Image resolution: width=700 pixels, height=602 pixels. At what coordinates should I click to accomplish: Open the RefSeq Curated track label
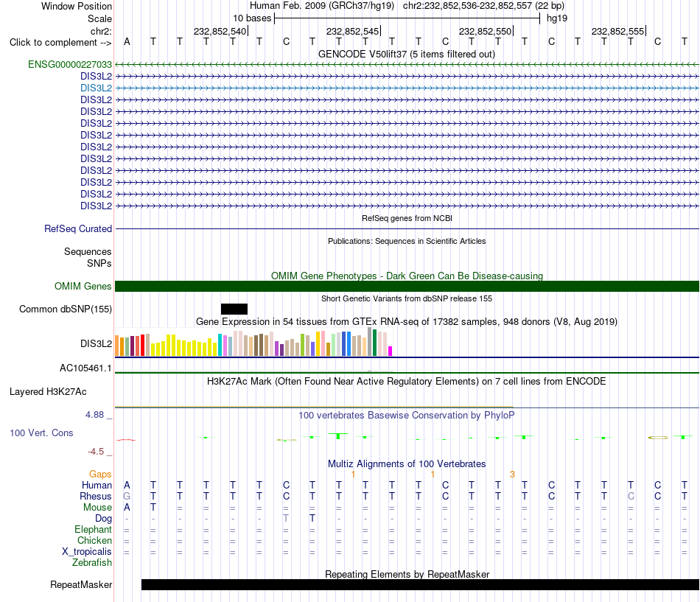click(x=78, y=228)
